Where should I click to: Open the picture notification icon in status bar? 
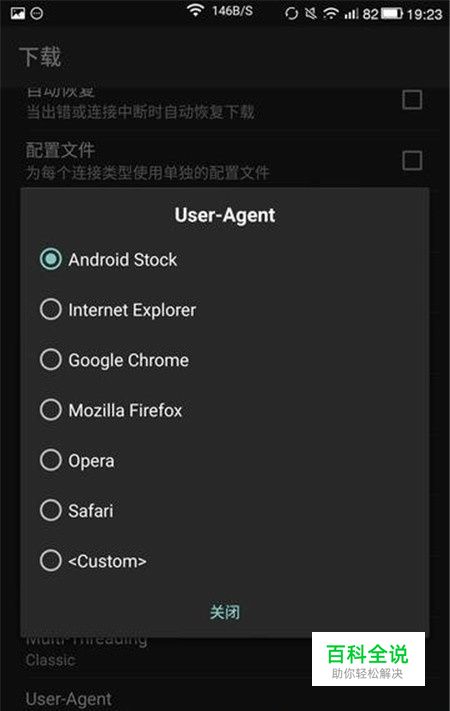18,13
